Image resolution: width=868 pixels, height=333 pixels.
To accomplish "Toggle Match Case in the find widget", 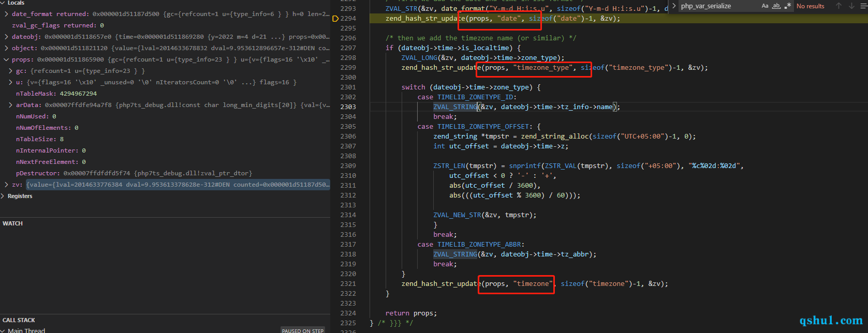I will tap(765, 6).
